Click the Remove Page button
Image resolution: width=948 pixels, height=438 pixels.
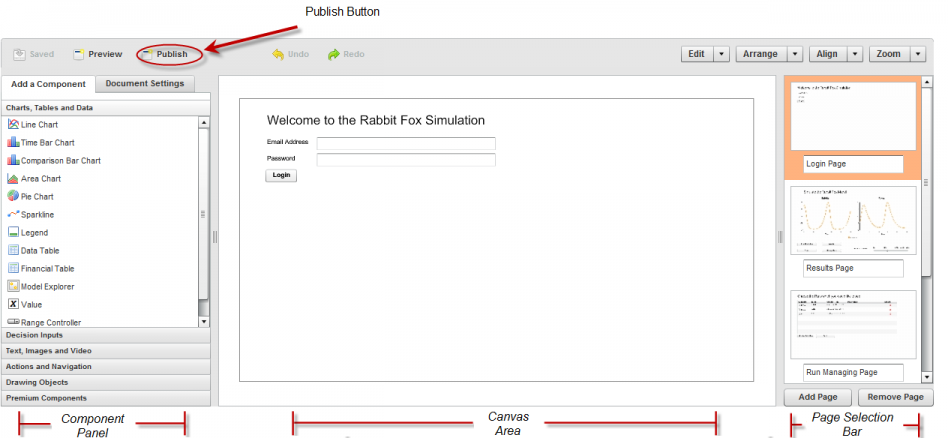[x=895, y=397]
